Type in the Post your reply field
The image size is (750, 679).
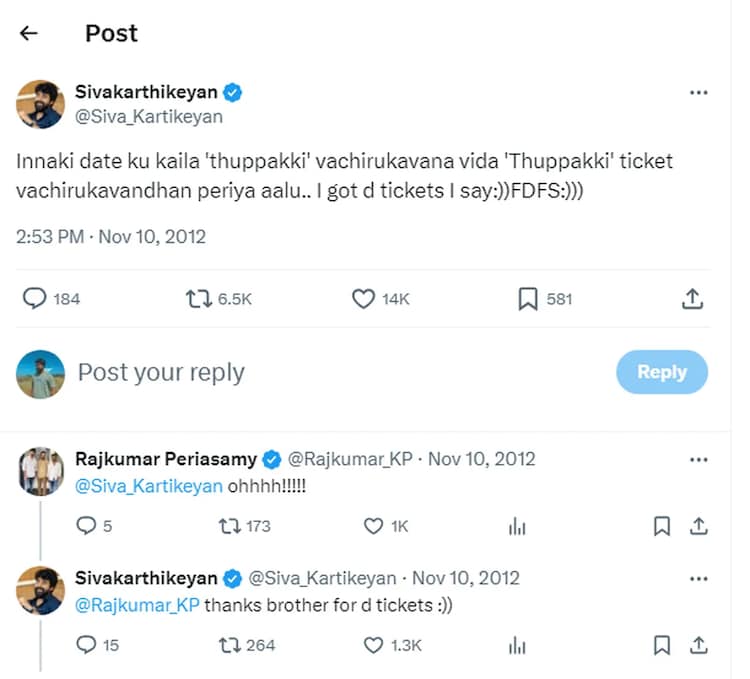[x=300, y=373]
